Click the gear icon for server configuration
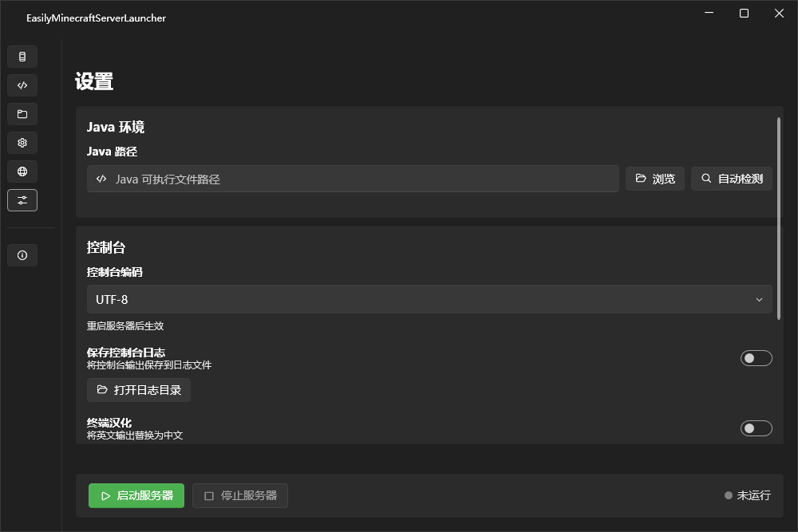Image resolution: width=798 pixels, height=532 pixels. (x=22, y=142)
